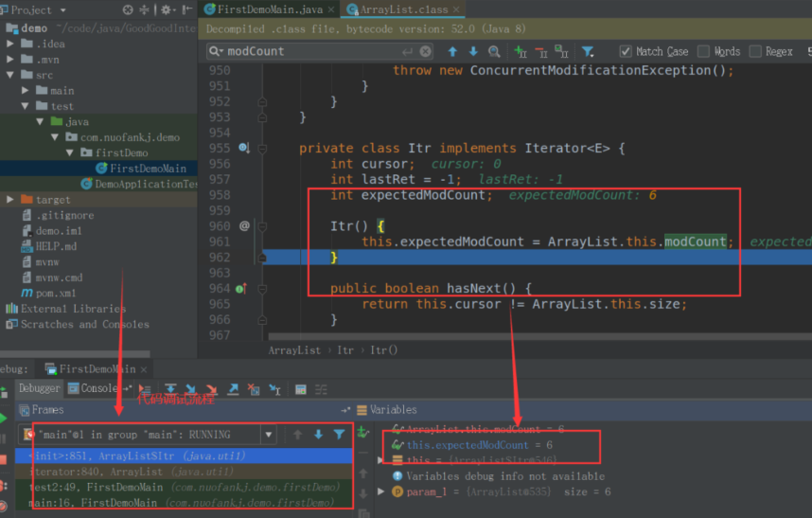This screenshot has height=518, width=812.
Task: Expand the target folder in project tree
Action: (x=10, y=200)
